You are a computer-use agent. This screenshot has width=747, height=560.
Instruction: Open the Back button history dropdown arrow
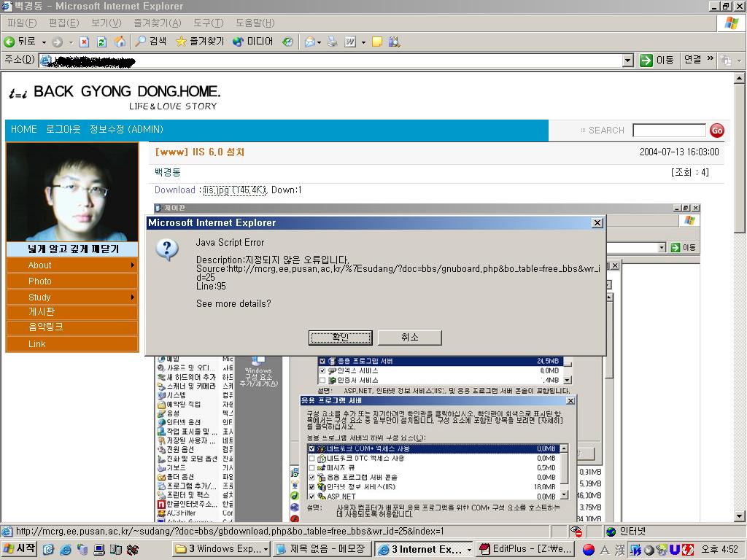44,42
